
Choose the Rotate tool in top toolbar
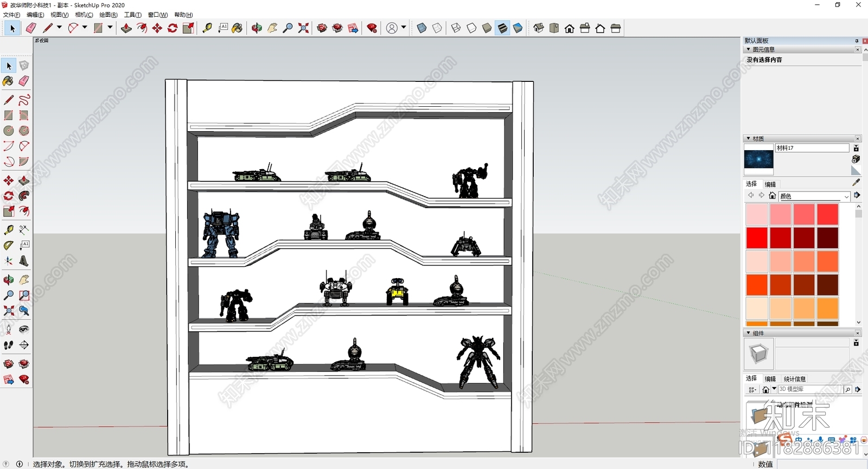[x=173, y=28]
